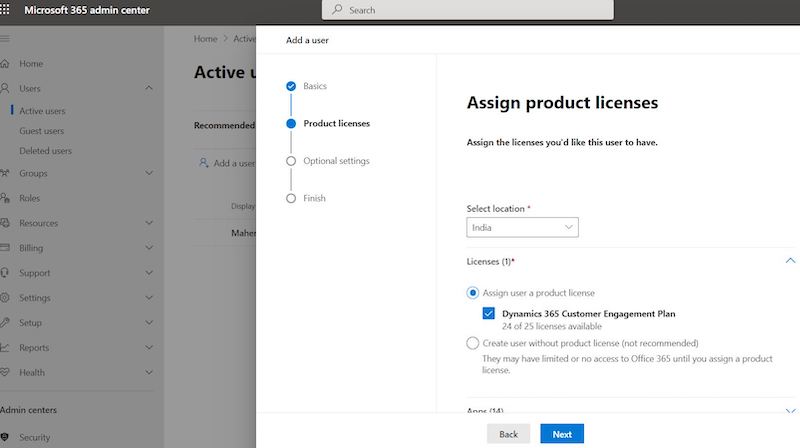This screenshot has width=800, height=448.
Task: Click the Support headset icon in sidebar
Action: pos(5,273)
